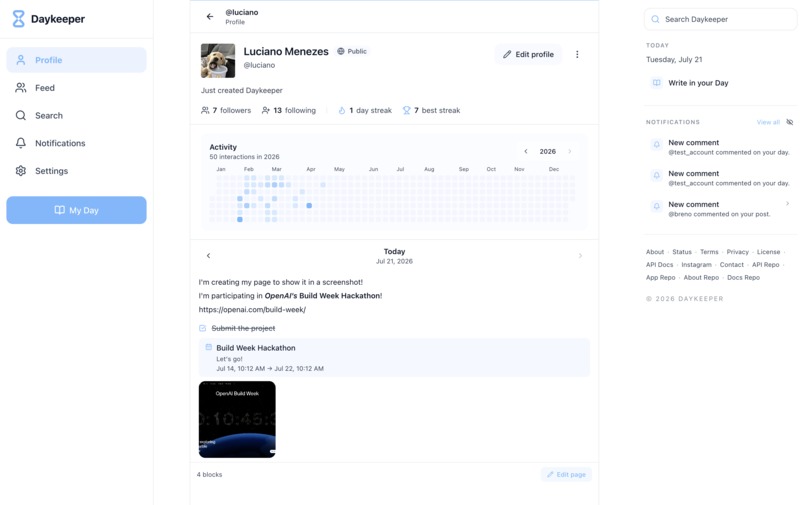806x505 pixels.
Task: Click the My Day button
Action: 76,210
